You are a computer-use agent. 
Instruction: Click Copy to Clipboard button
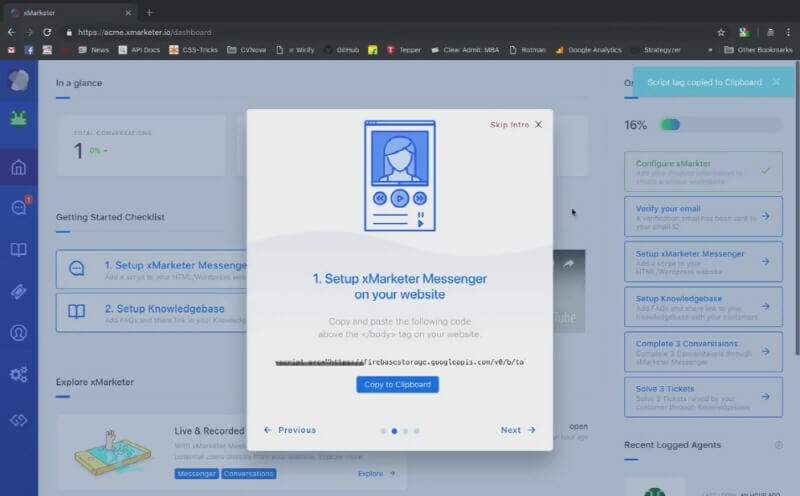397,384
